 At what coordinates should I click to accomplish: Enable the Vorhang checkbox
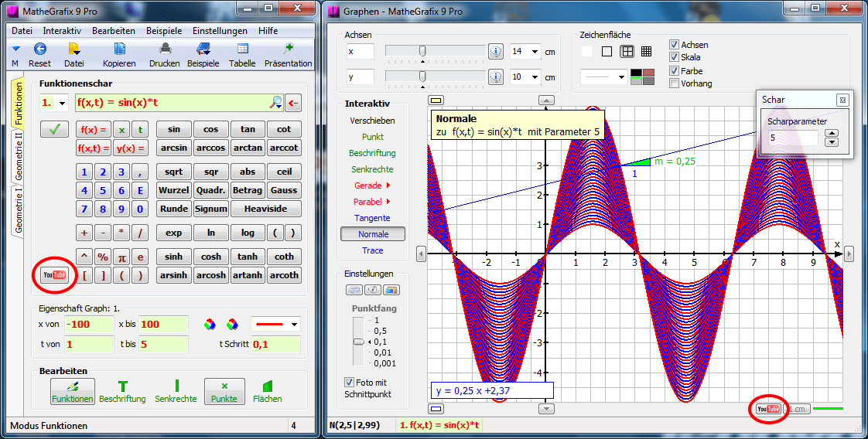coord(674,83)
